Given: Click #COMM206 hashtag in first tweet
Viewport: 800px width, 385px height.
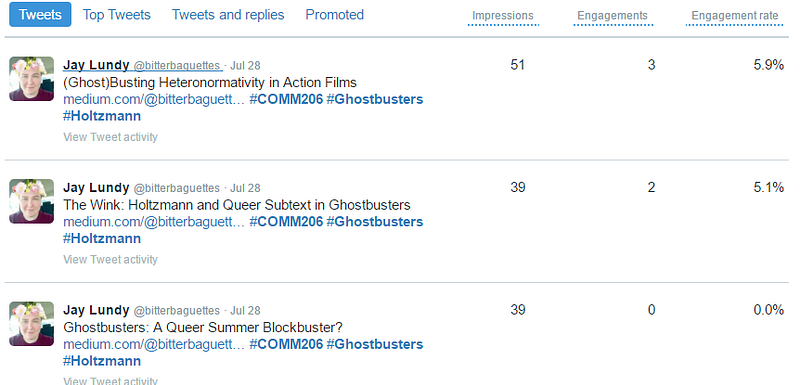Looking at the screenshot, I should [x=286, y=99].
